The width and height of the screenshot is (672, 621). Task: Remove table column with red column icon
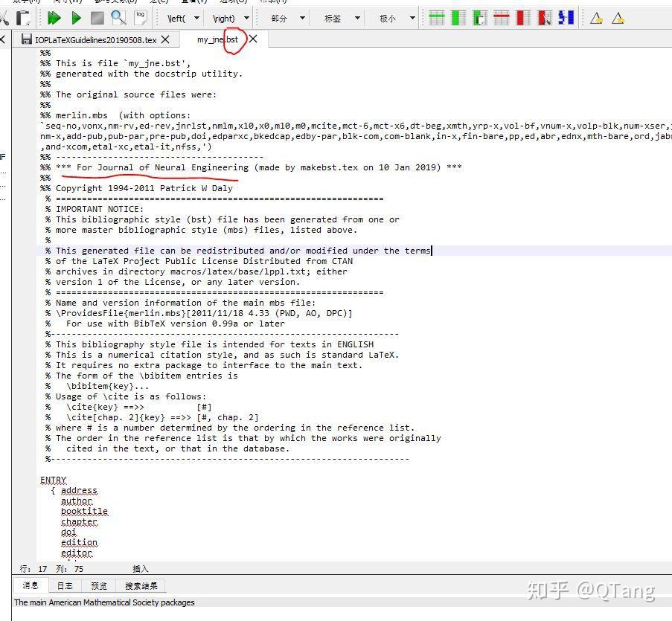[523, 18]
